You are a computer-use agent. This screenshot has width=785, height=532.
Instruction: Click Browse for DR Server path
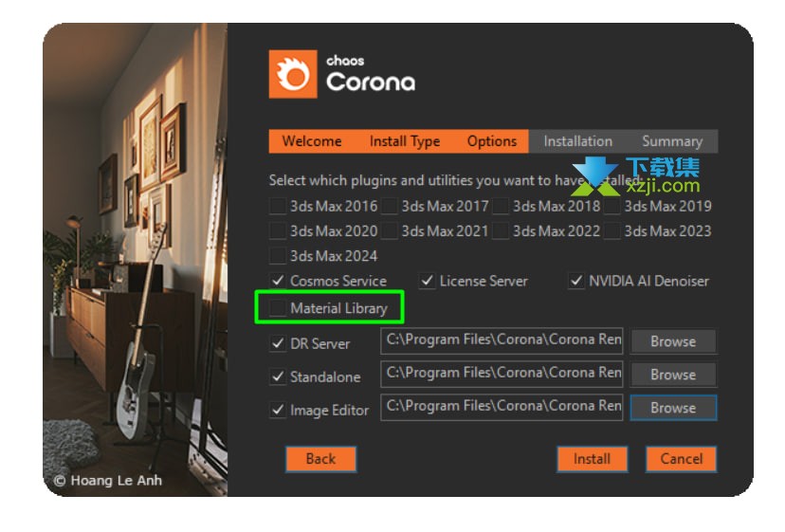[673, 341]
